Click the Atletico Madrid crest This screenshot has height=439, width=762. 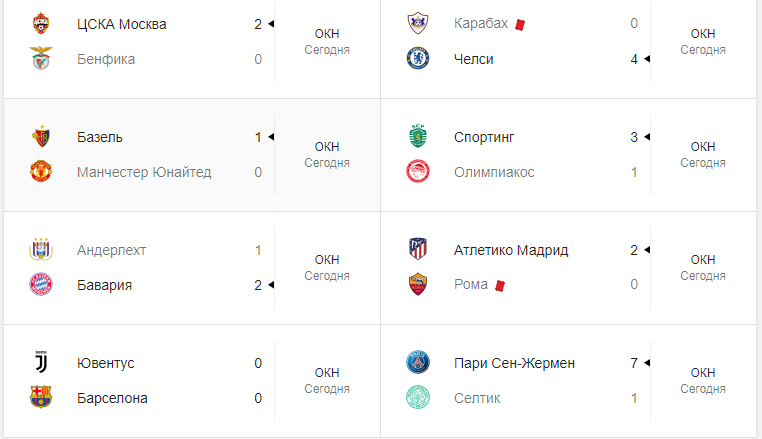pos(417,250)
